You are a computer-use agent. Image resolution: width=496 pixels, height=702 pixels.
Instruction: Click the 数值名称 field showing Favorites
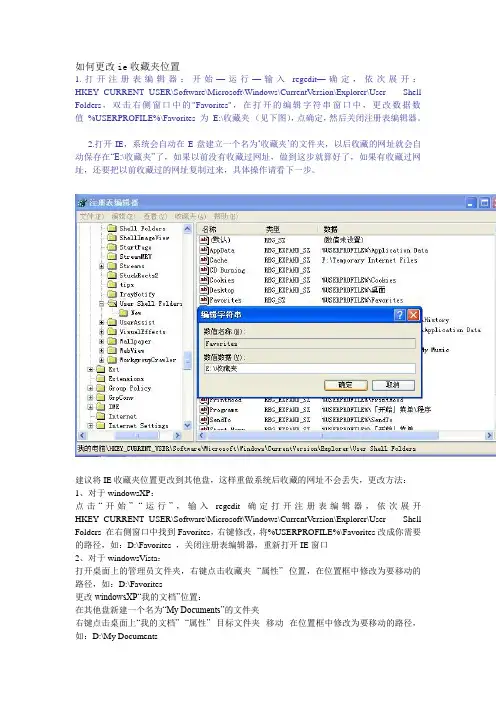tap(310, 343)
